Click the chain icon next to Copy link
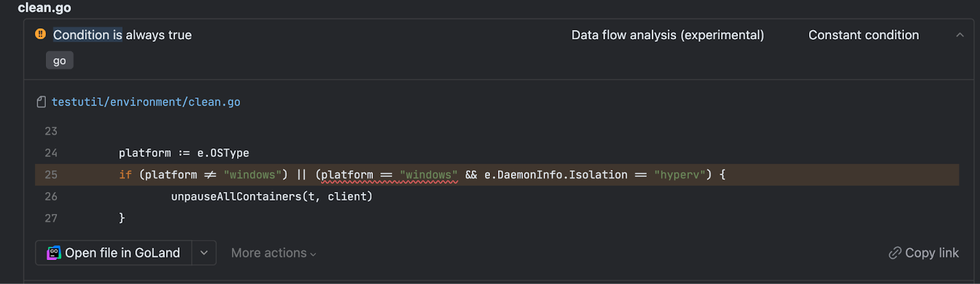 point(895,253)
